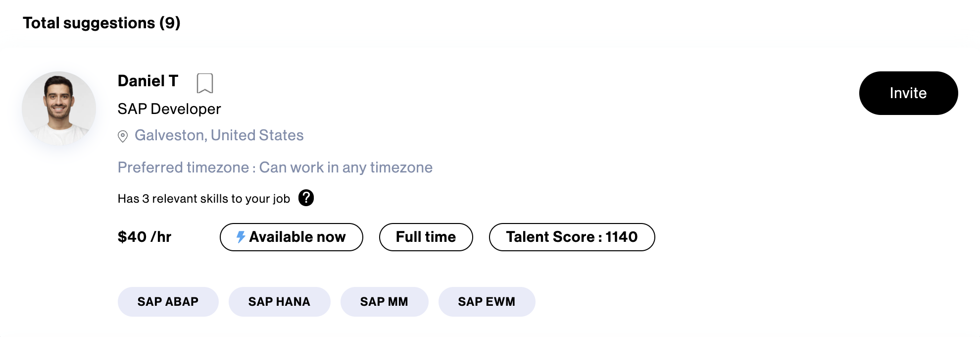Open Daniel T name link
Image resolution: width=980 pixels, height=337 pixels.
pyautogui.click(x=148, y=81)
